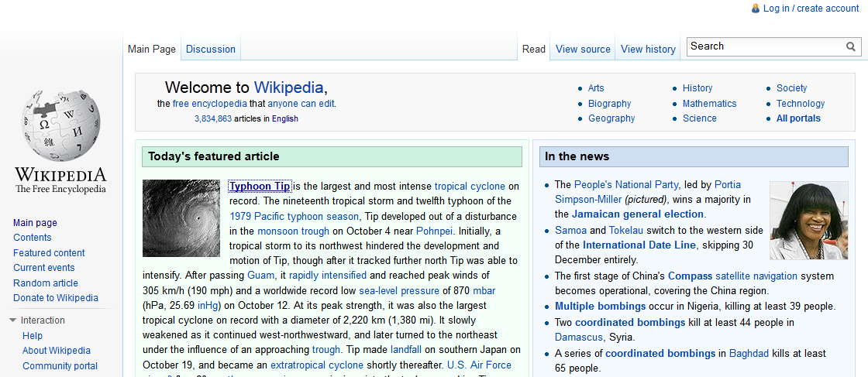Screen dimensions: 868x377
Task: Open the Biography portal link
Action: 609,104
